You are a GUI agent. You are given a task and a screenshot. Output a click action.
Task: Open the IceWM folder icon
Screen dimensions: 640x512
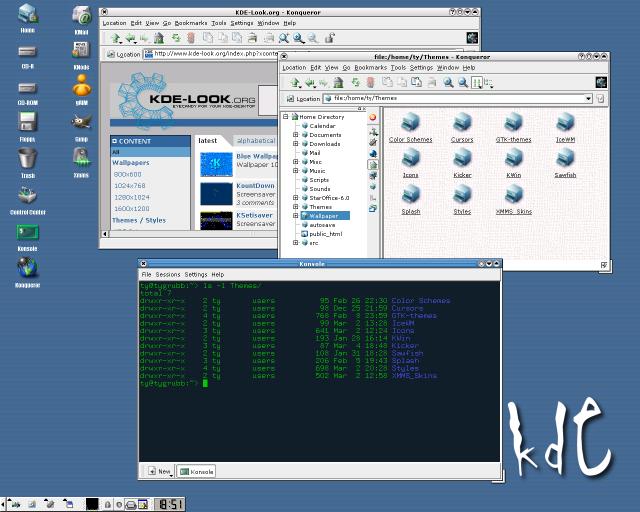click(x=565, y=122)
